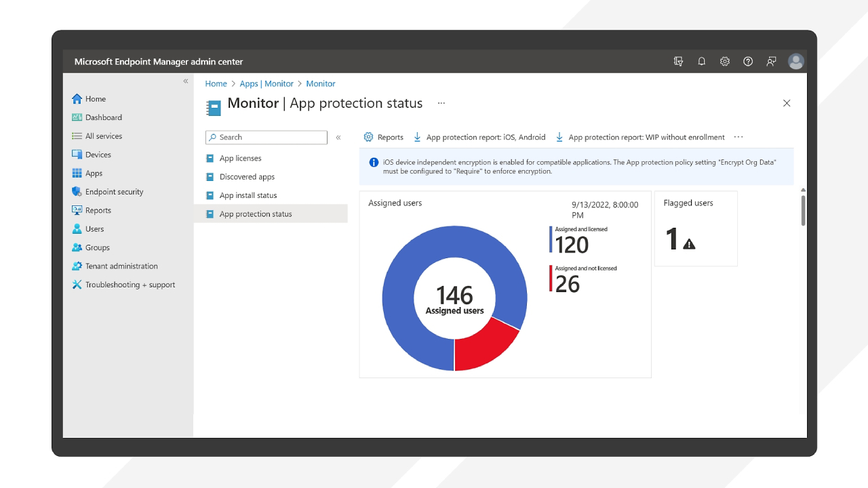Collapse the Monitor submenu pane
Screen dimensions: 868x488
pyautogui.click(x=338, y=138)
